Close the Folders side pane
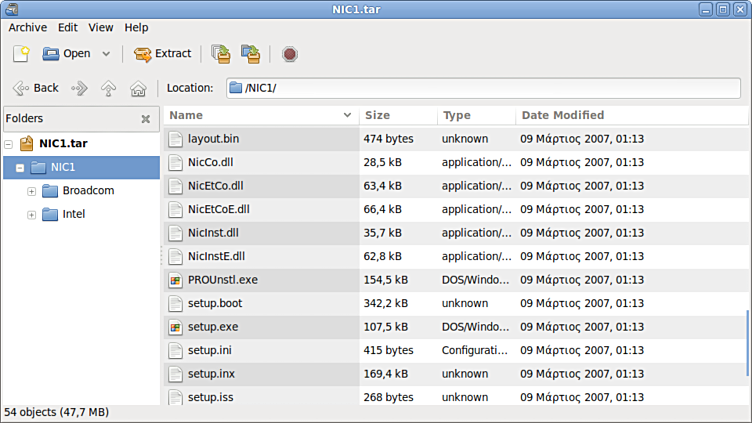 tap(145, 119)
